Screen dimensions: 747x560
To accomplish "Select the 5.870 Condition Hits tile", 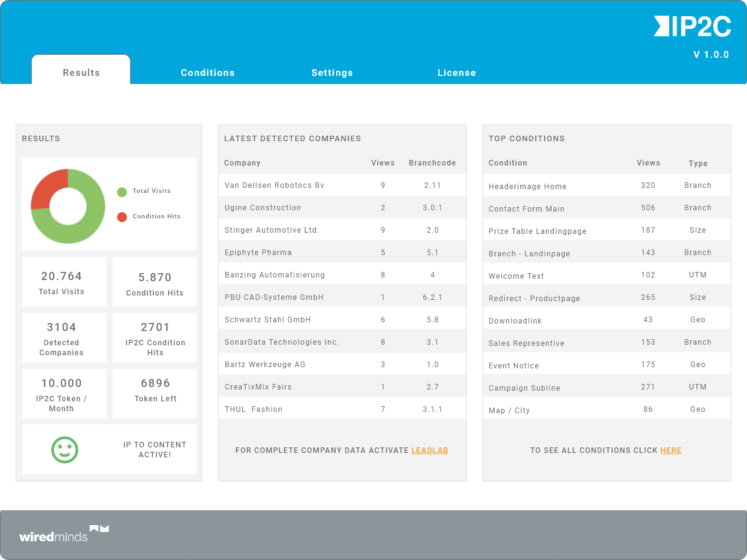I will pos(154,282).
